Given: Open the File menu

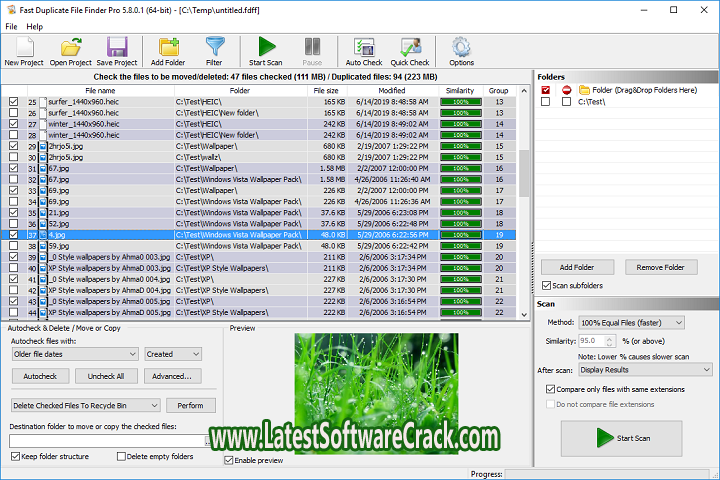Looking at the screenshot, I should click(11, 26).
